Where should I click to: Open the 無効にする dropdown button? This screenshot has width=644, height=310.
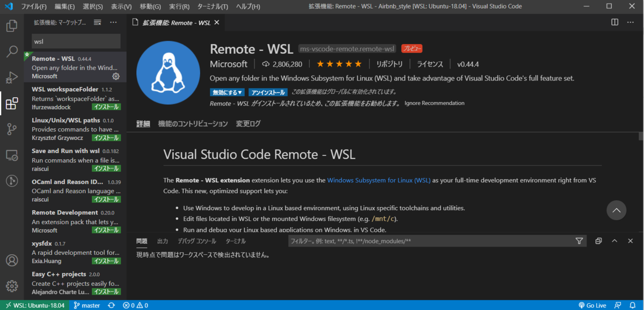click(227, 92)
